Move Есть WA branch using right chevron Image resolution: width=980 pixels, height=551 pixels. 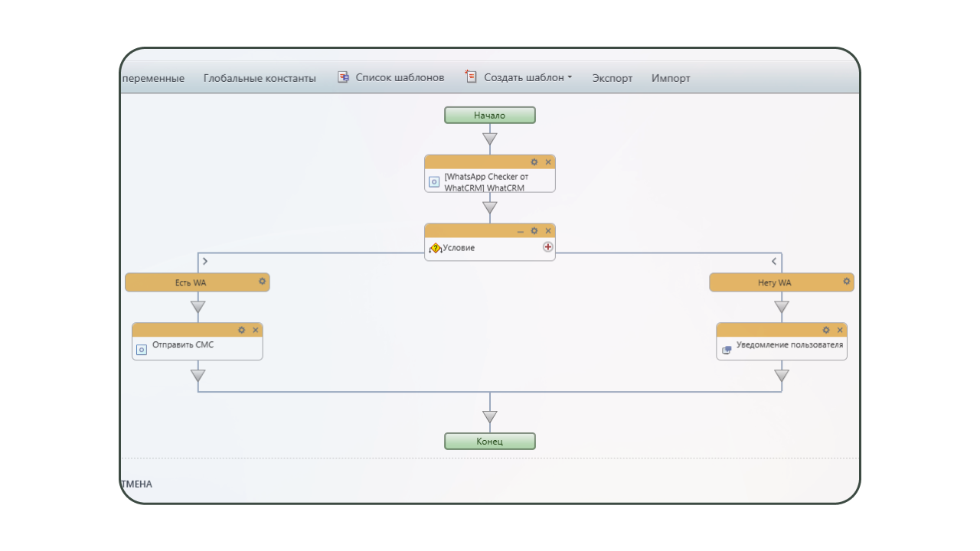coord(205,262)
